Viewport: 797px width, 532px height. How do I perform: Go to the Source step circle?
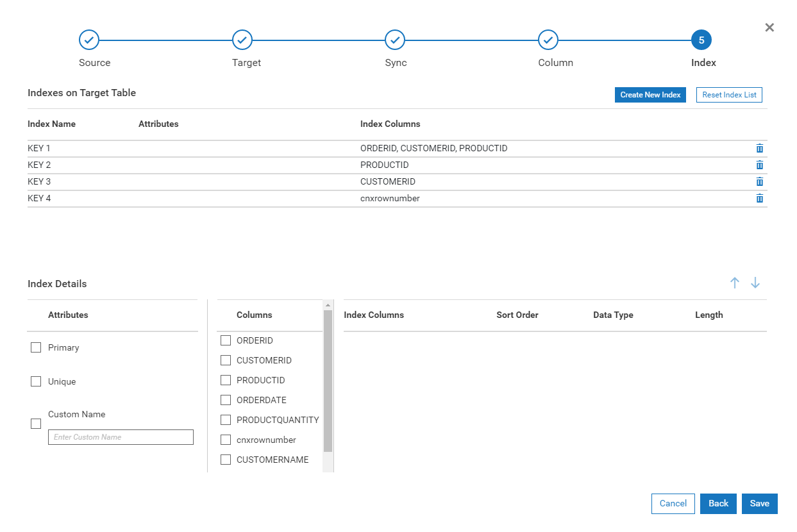click(x=89, y=40)
